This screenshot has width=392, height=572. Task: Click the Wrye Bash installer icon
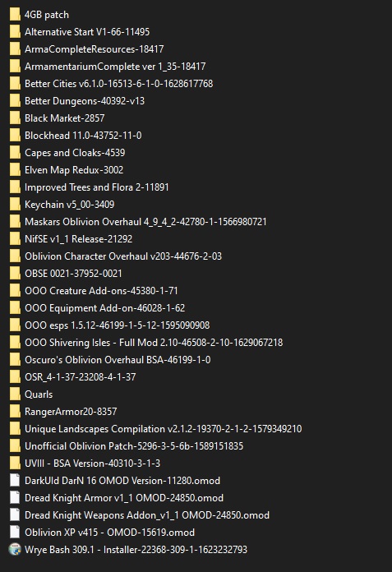coord(15,549)
